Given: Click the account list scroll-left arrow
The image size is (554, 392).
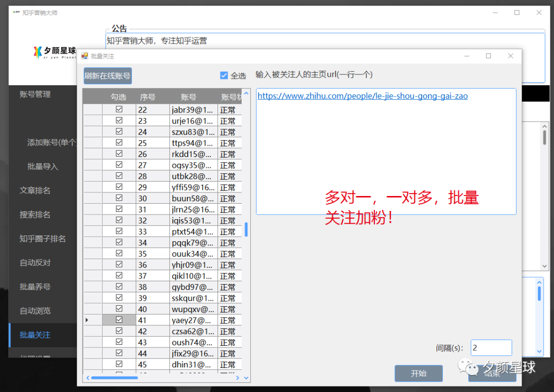Looking at the screenshot, I should [88, 378].
